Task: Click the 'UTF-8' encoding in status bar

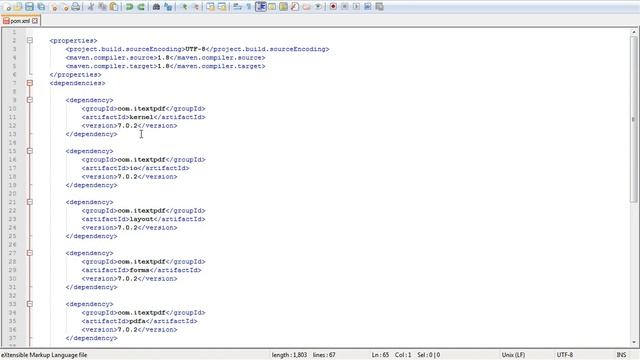Action: 565,355
